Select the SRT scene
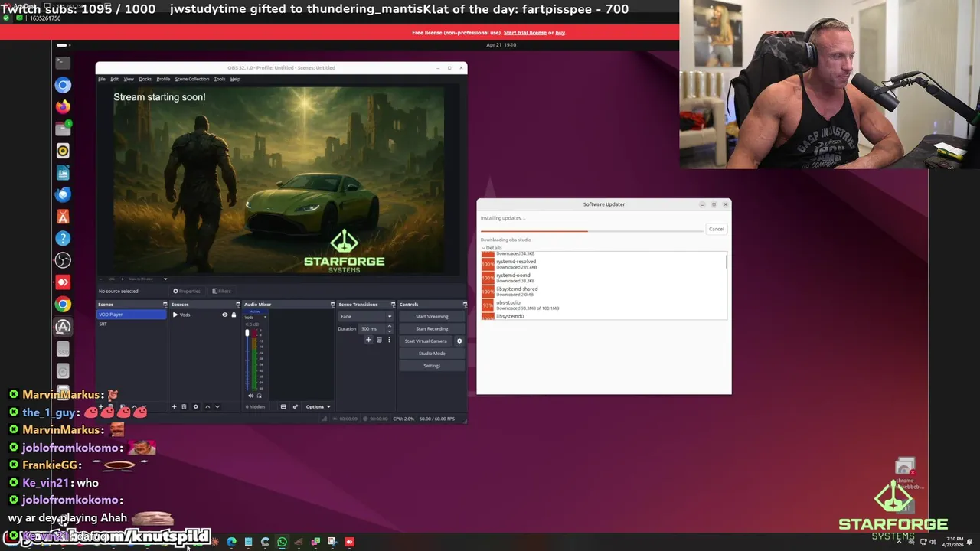This screenshot has height=551, width=980. pyautogui.click(x=131, y=324)
